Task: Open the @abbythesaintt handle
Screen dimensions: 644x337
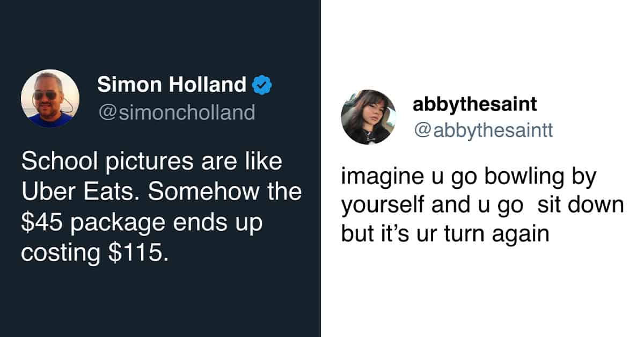Action: tap(482, 130)
